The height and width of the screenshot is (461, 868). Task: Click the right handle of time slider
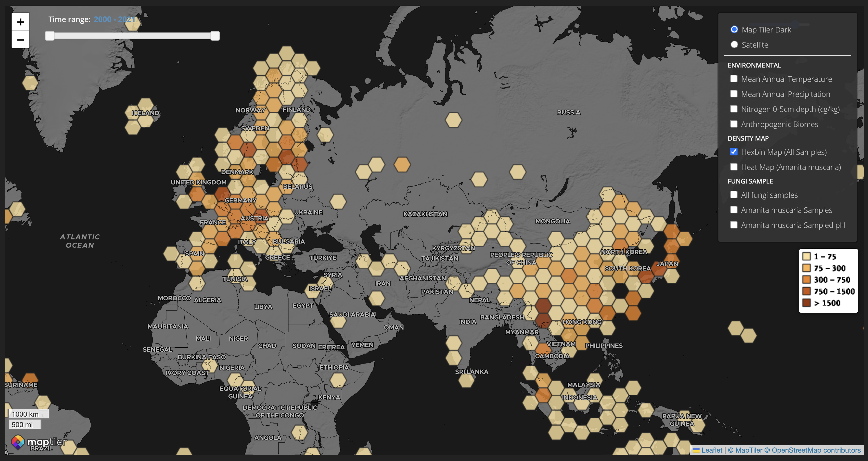215,36
